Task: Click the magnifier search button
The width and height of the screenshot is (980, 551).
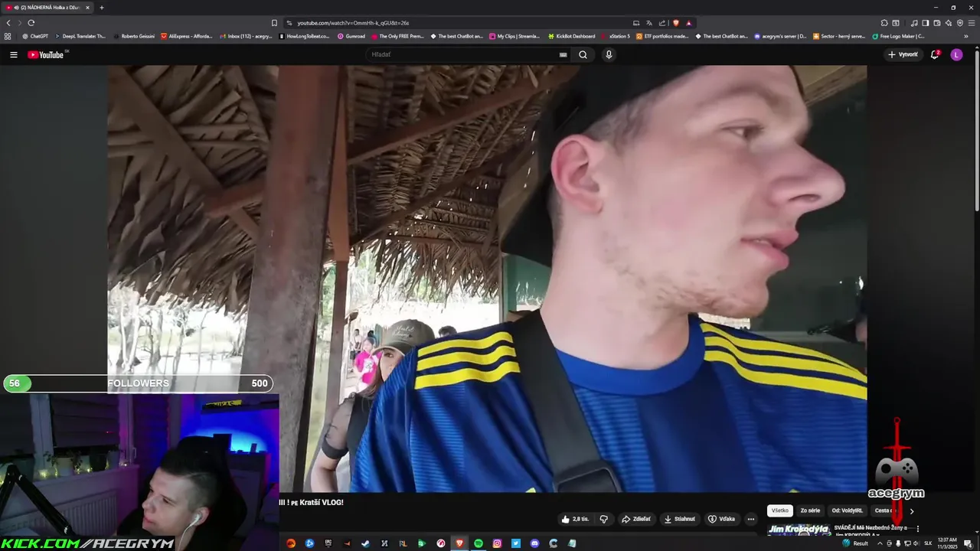Action: [x=583, y=54]
